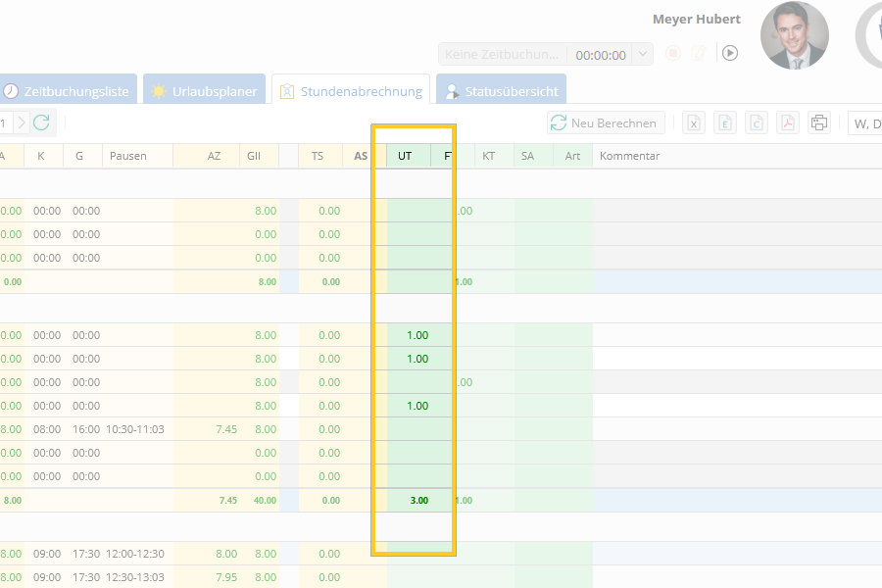The width and height of the screenshot is (882, 588).
Task: Refresh the list with the green reload icon
Action: click(41, 122)
